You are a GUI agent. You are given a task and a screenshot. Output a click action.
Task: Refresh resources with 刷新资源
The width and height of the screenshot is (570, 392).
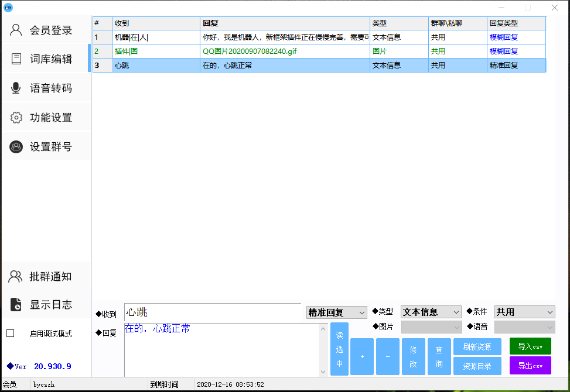477,346
